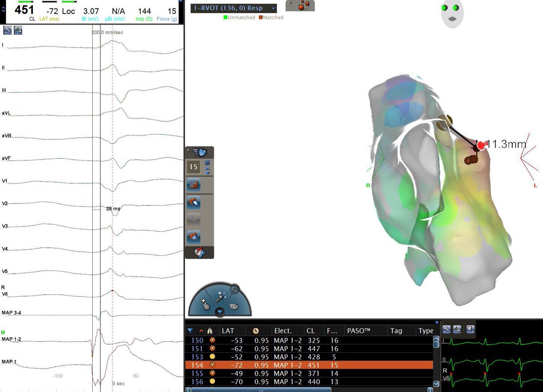Click the save icon in ECG viewer
This screenshot has width=543, height=392.
(470, 329)
